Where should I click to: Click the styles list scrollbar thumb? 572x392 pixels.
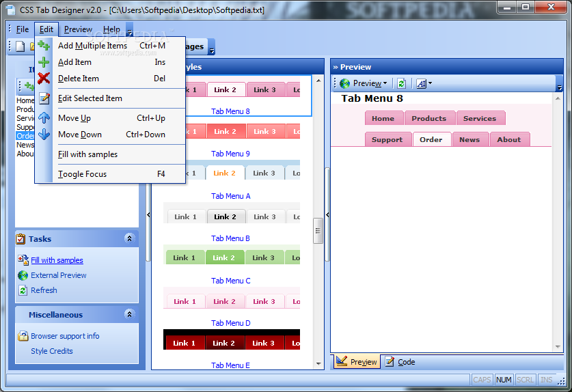318,230
